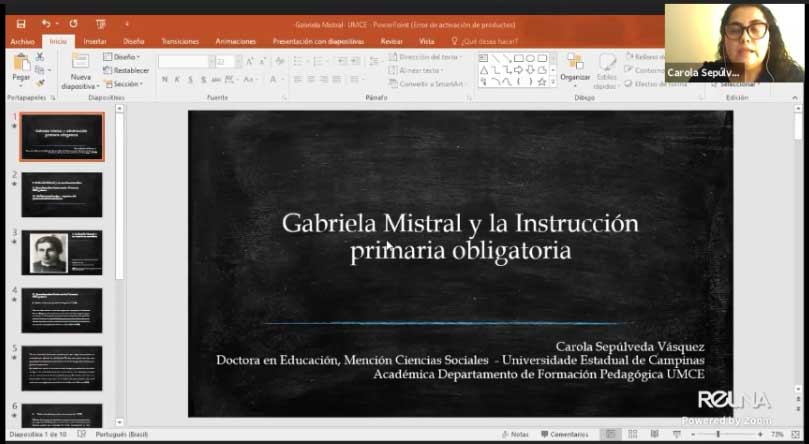Switch to the Transiciones tab
Image resolution: width=809 pixels, height=444 pixels.
[x=180, y=41]
